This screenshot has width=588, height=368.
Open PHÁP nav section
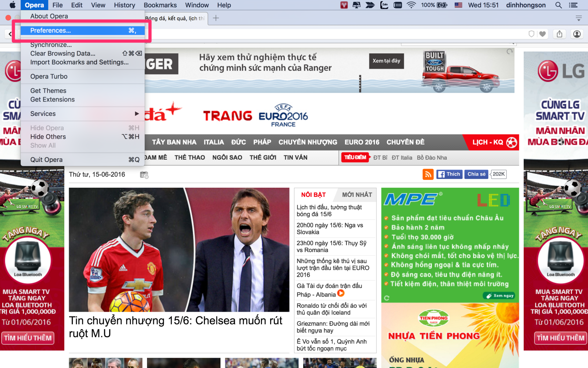click(x=262, y=142)
